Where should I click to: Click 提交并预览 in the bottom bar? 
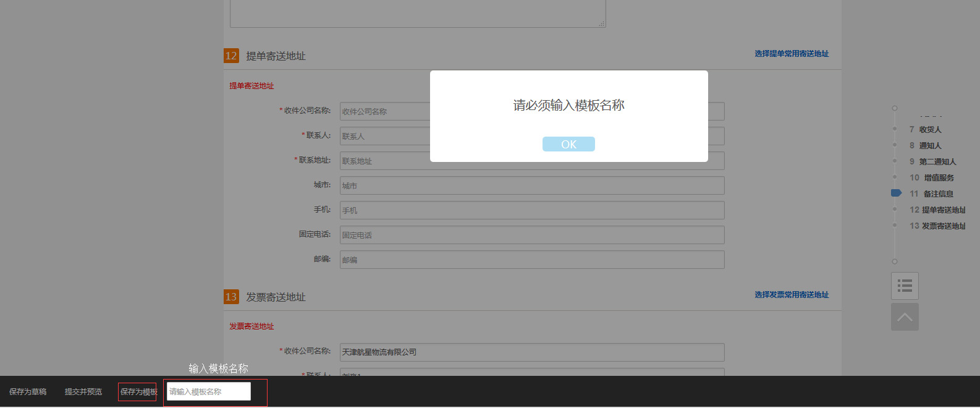tap(83, 392)
